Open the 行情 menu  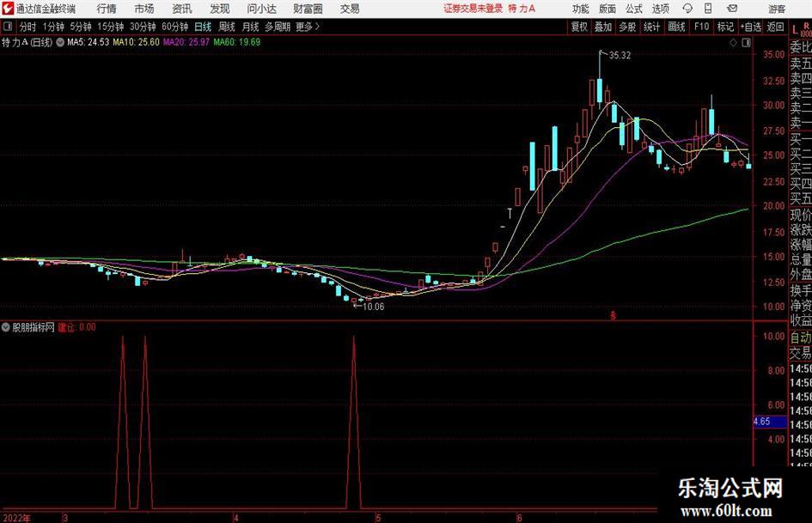pos(107,9)
